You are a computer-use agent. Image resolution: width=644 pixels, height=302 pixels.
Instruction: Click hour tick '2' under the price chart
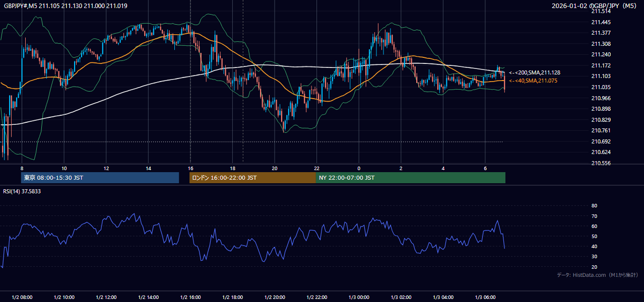click(x=401, y=168)
